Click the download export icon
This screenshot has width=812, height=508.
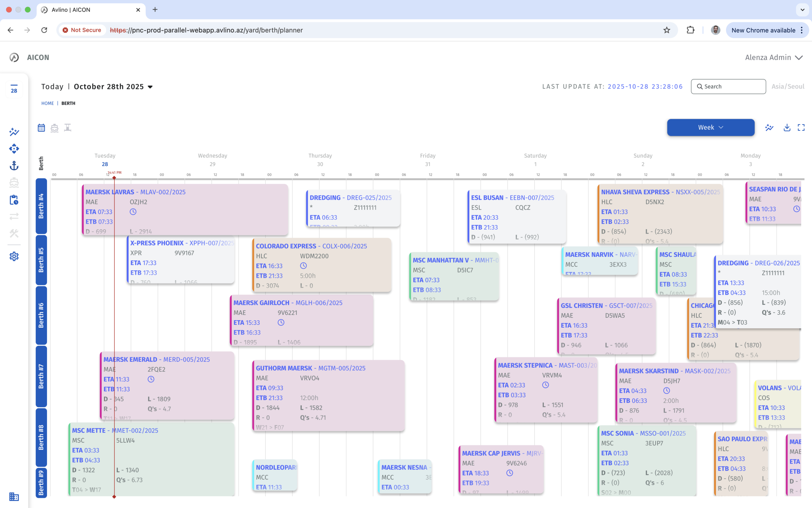pyautogui.click(x=787, y=127)
